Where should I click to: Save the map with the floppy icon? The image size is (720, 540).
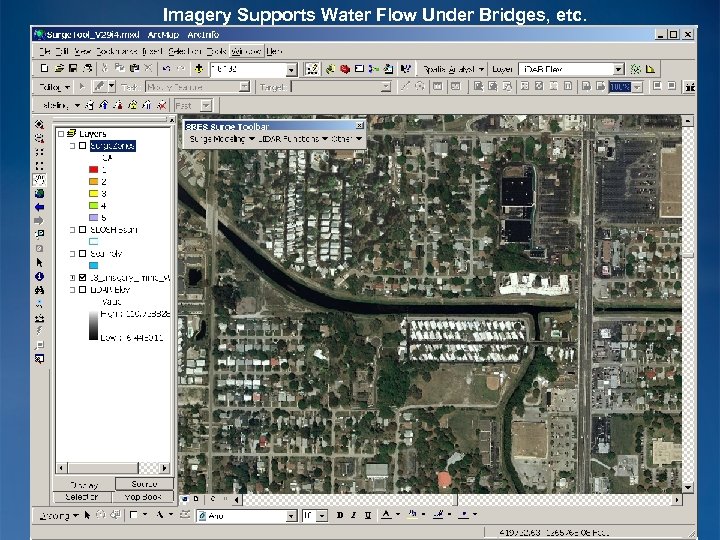[x=73, y=68]
